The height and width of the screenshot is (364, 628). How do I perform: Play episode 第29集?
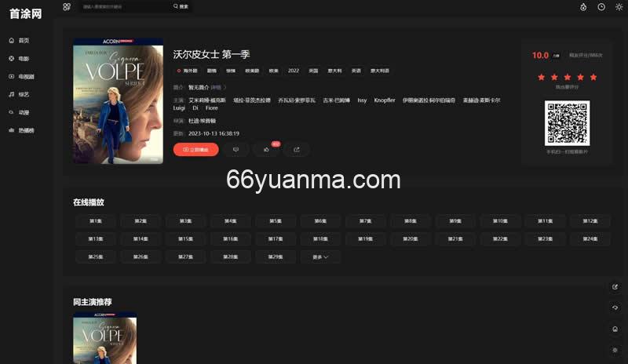tap(276, 257)
